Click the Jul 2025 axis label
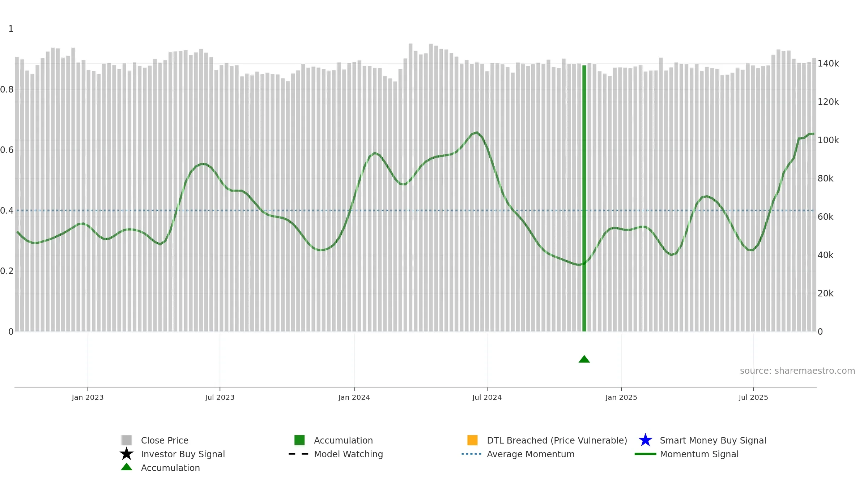Image resolution: width=868 pixels, height=488 pixels. click(x=753, y=397)
